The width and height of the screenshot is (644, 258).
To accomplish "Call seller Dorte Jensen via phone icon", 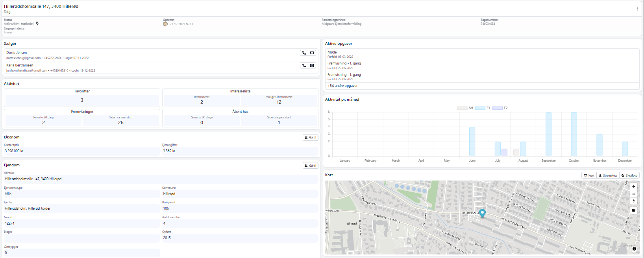I will pyautogui.click(x=304, y=53).
